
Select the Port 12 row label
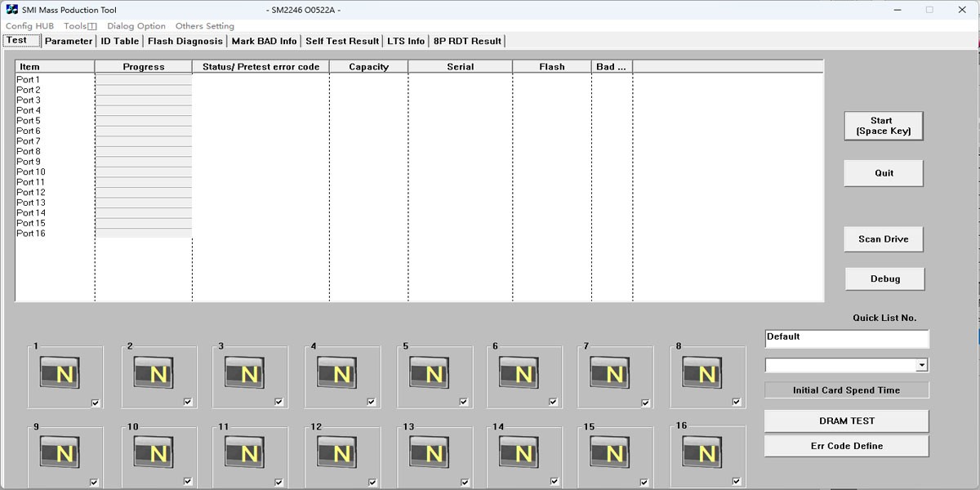(31, 192)
